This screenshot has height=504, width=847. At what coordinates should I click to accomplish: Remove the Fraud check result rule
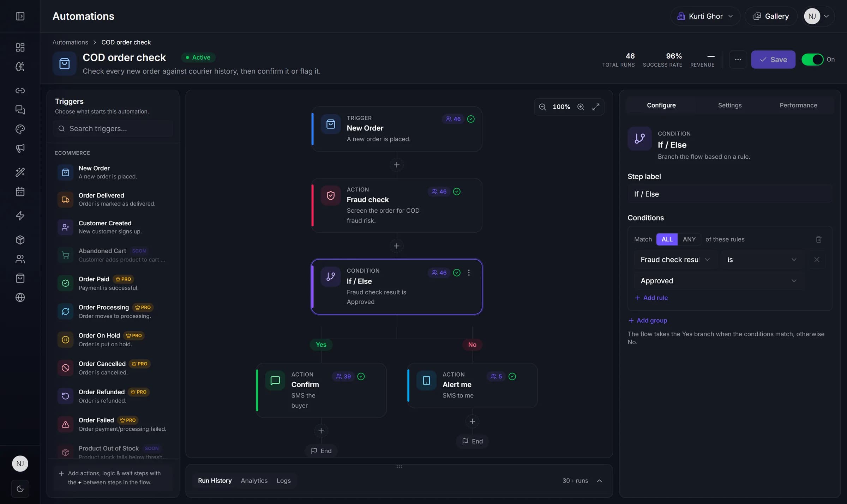point(817,260)
